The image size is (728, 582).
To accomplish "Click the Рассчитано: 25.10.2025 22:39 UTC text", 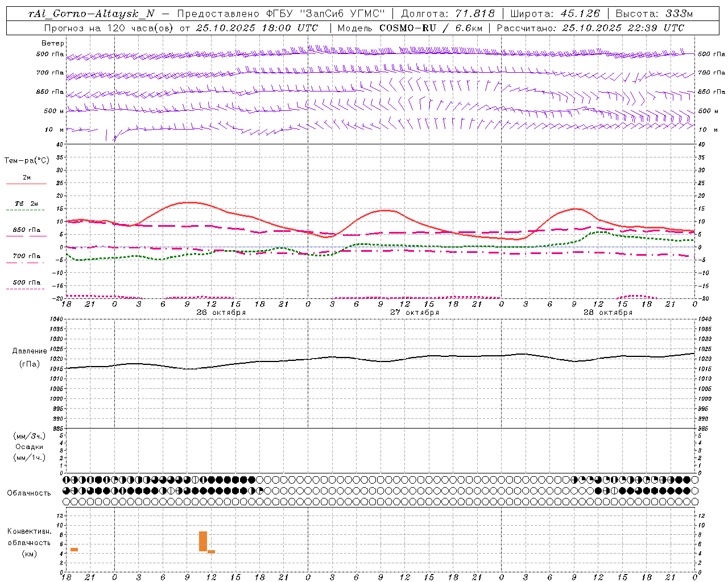I will (590, 28).
